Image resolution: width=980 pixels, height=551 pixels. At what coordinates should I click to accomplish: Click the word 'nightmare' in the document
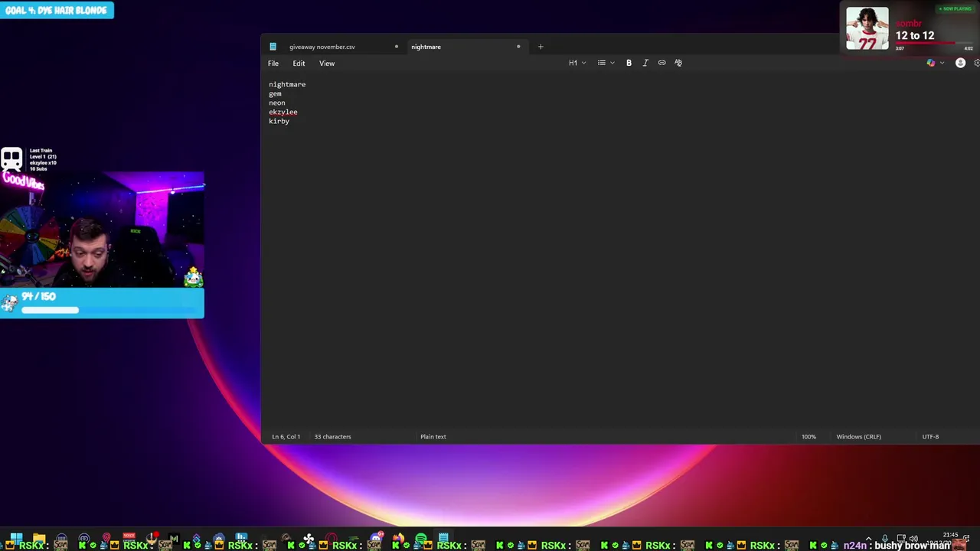287,84
